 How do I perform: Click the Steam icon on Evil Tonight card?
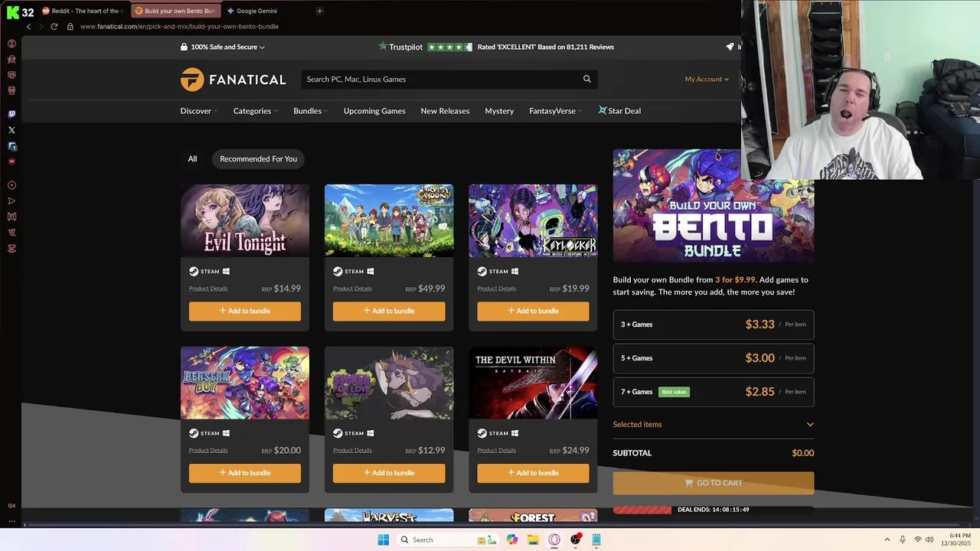point(194,271)
